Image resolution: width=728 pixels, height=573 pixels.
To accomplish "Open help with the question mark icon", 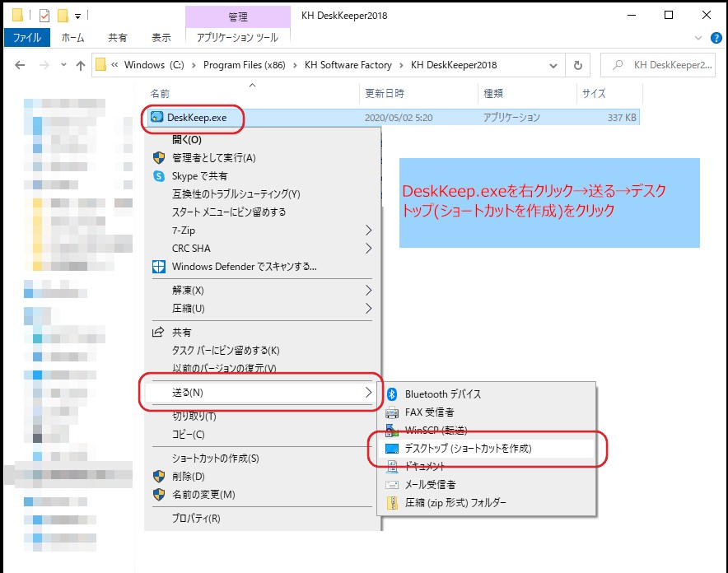I will [x=716, y=38].
